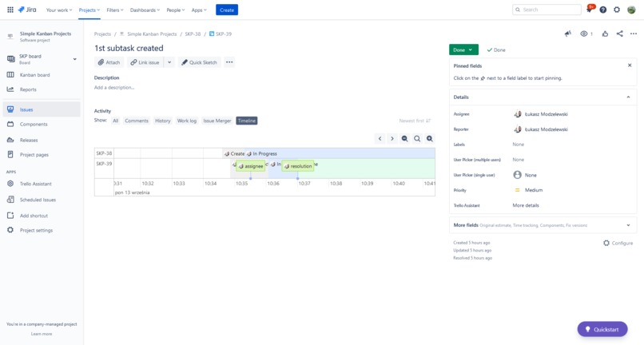The width and height of the screenshot is (644, 345).
Task: Show the Issue Merger activity tab
Action: 217,121
